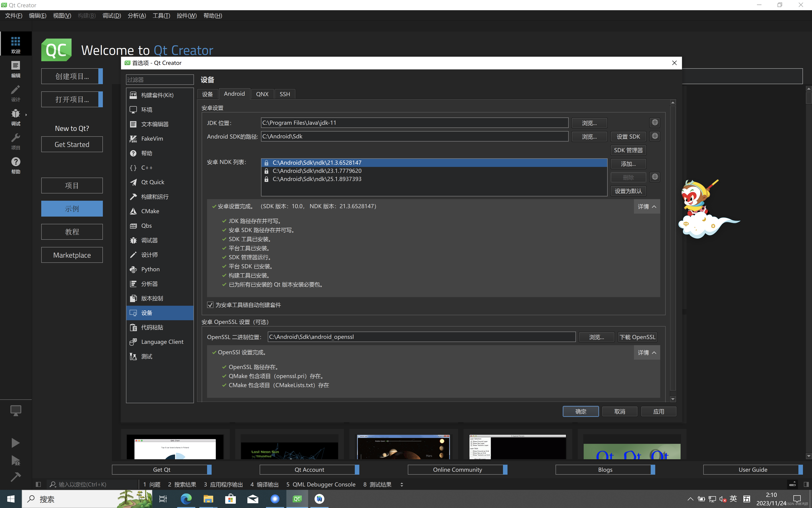Click 下载 OpenSSL button
Screen dimensions: 812x508
(637, 337)
